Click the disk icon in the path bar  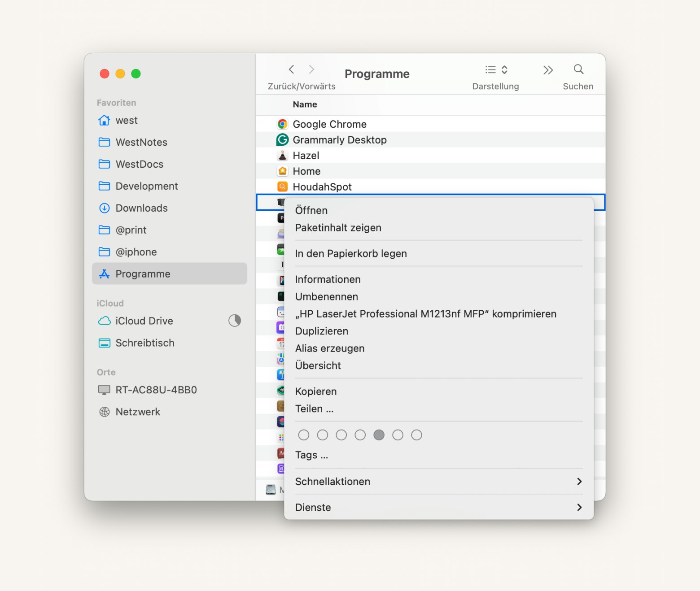(271, 490)
